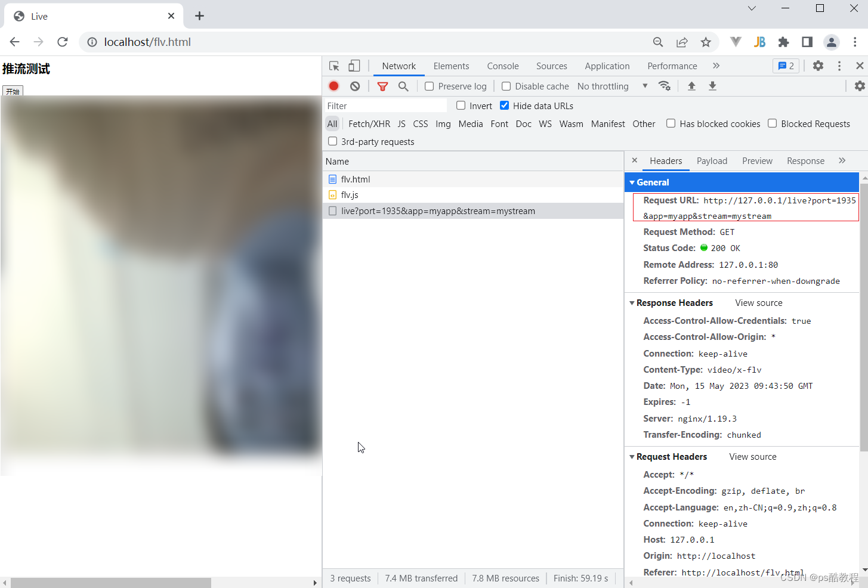The height and width of the screenshot is (588, 868).
Task: Export HAR file download arrow
Action: [712, 86]
